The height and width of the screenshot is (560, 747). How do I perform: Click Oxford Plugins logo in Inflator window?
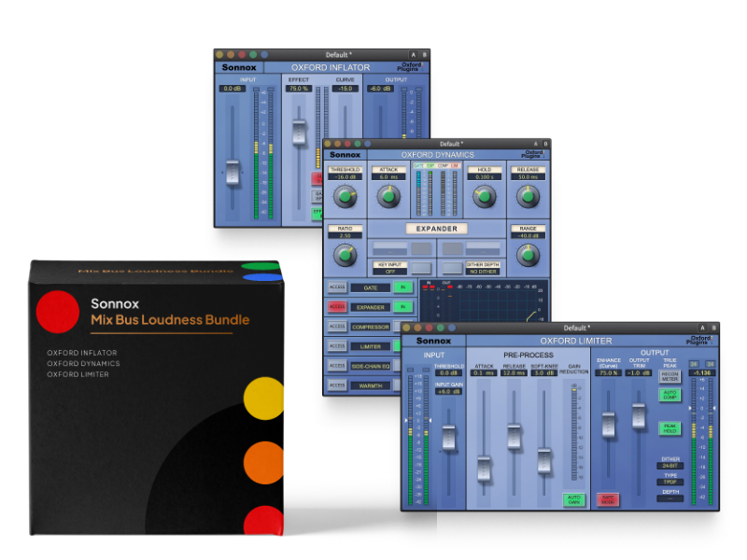[411, 66]
